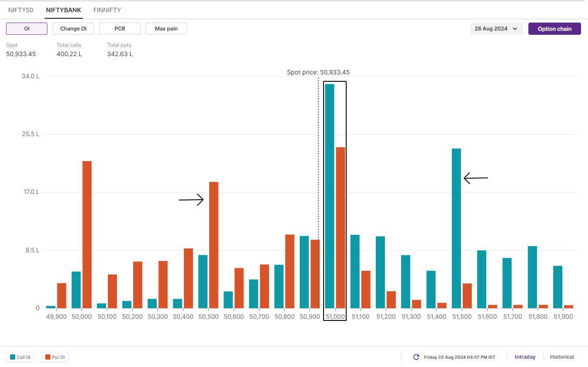Switch to Historical view
The width and height of the screenshot is (588, 367).
pyautogui.click(x=562, y=357)
